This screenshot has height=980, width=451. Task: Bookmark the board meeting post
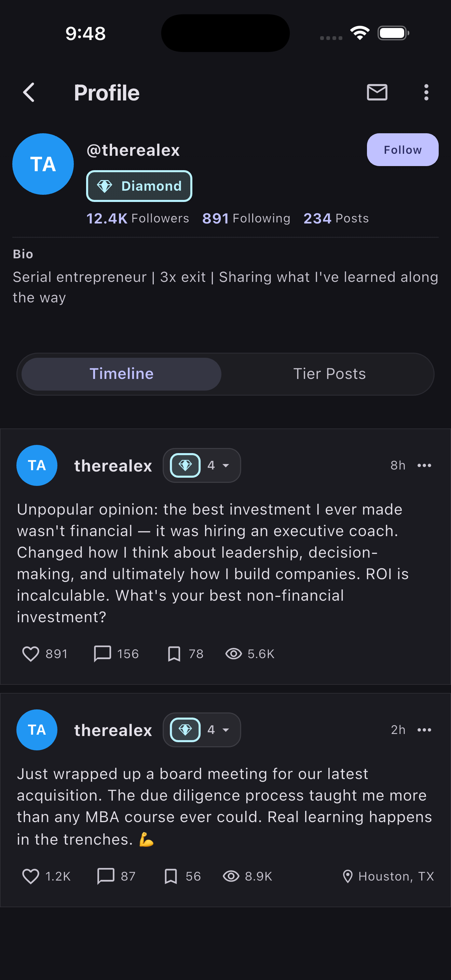click(171, 876)
